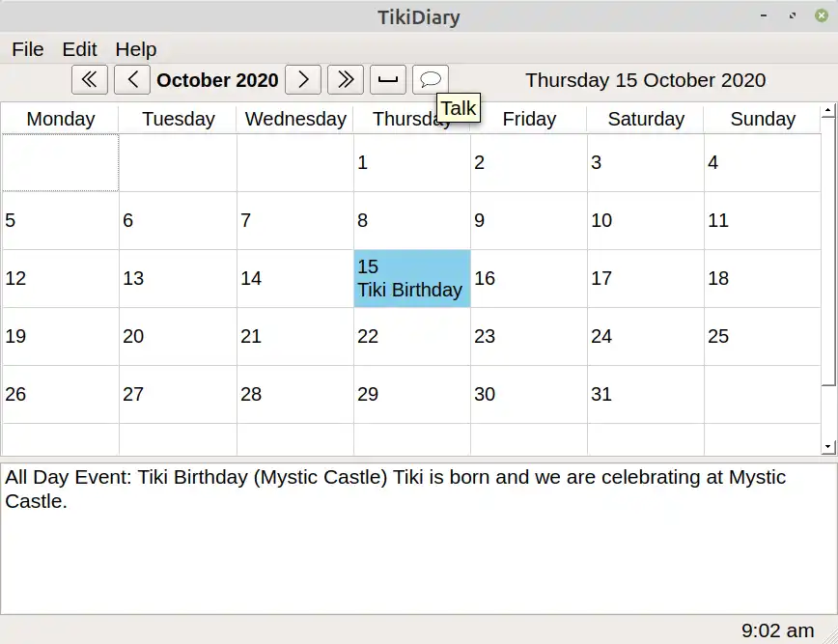Open the Edit menu
The height and width of the screenshot is (644, 838).
(x=80, y=49)
